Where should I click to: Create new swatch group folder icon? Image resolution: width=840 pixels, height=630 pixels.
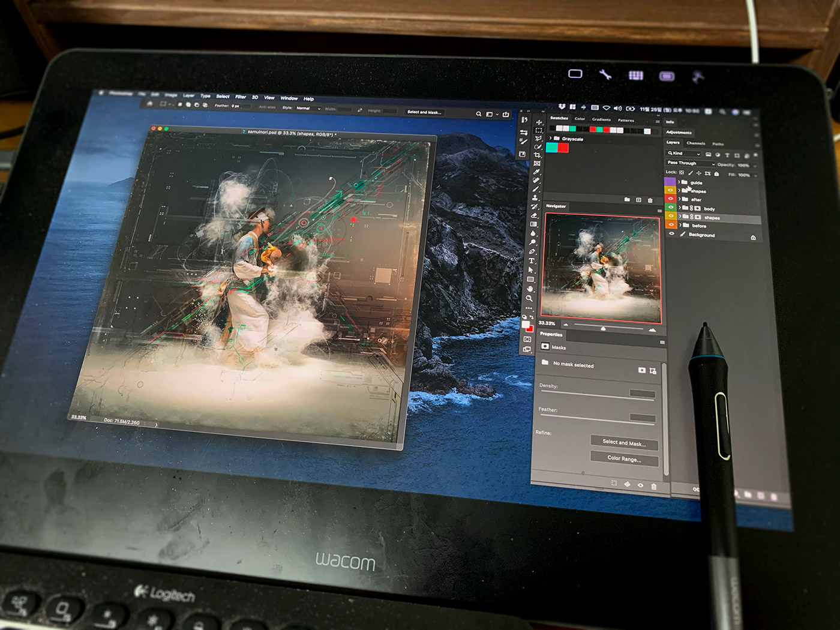click(627, 199)
